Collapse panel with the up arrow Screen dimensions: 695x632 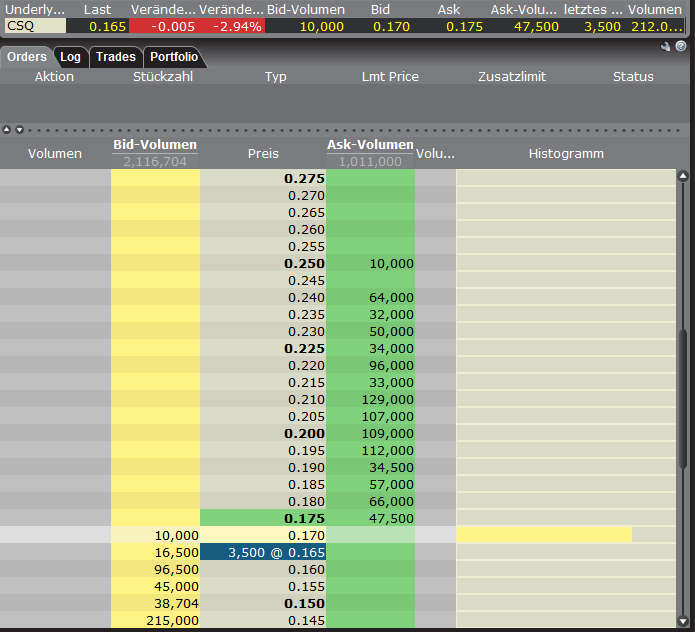6,129
